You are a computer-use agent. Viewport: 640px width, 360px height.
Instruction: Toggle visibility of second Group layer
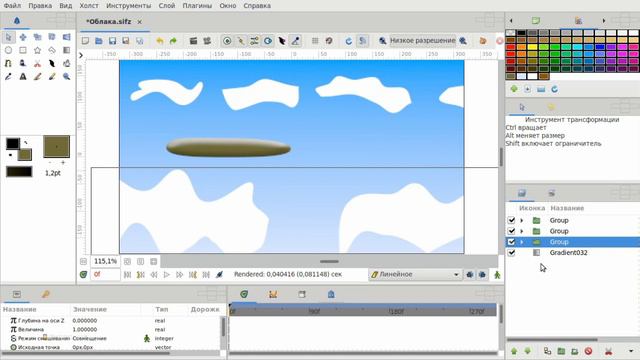[x=511, y=231]
